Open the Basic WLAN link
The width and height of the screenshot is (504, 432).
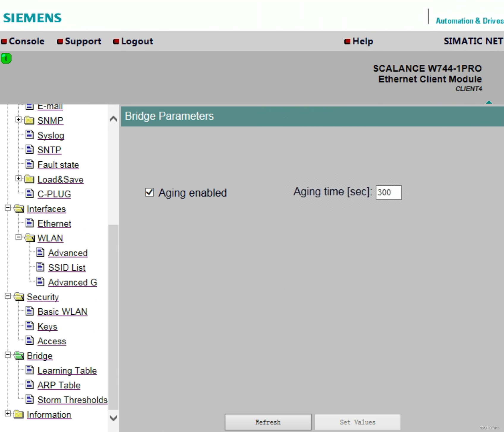62,312
